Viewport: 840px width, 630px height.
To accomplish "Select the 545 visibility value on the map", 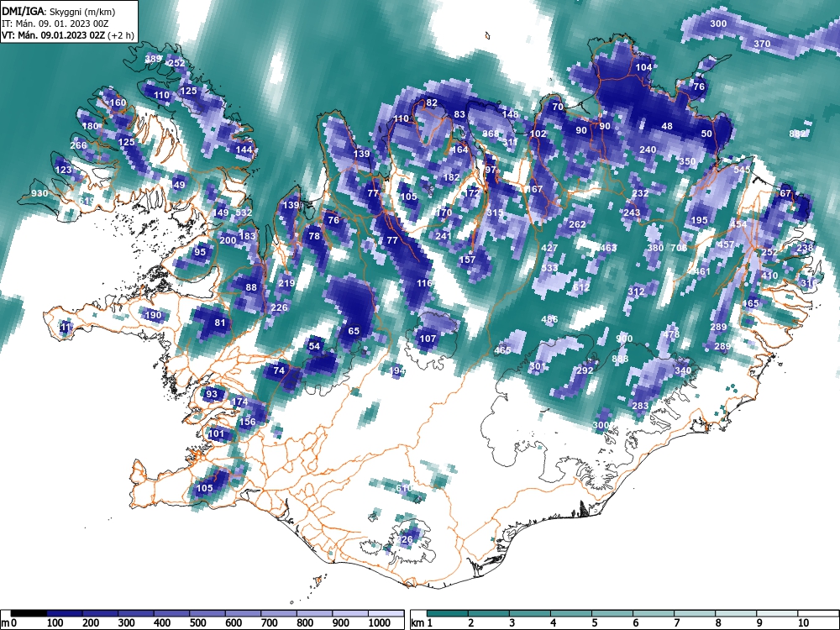I will (x=742, y=170).
